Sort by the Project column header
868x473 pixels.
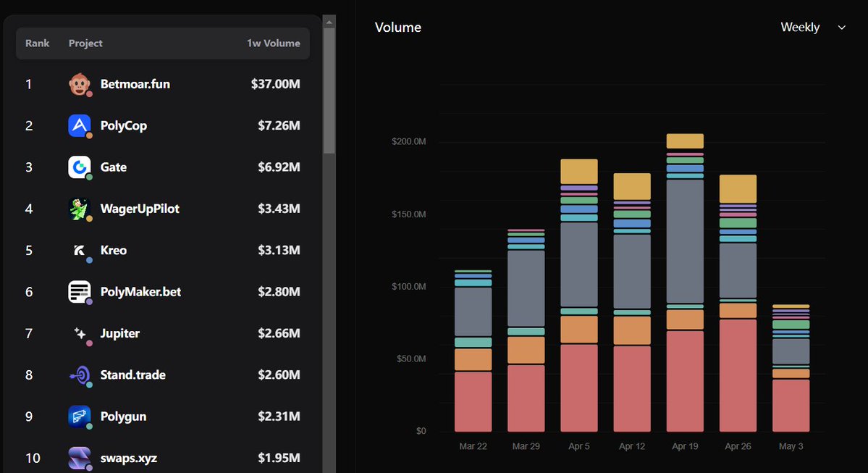[85, 43]
